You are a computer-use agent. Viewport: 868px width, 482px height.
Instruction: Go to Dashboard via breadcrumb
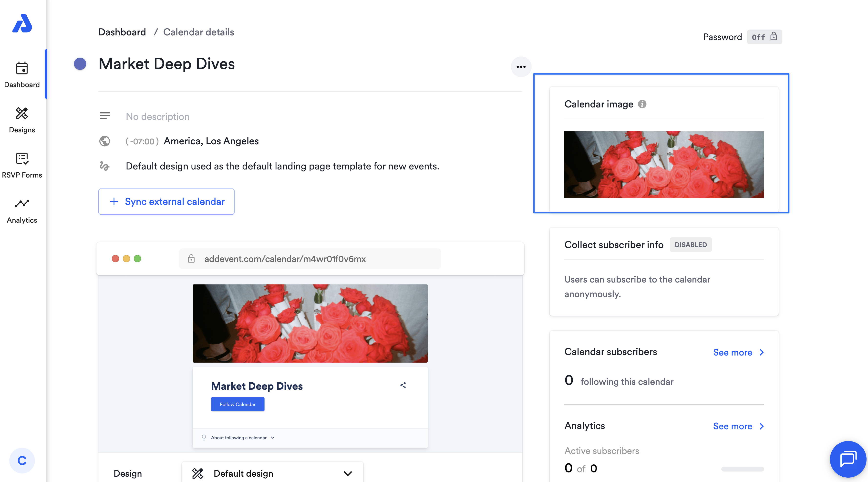(122, 32)
